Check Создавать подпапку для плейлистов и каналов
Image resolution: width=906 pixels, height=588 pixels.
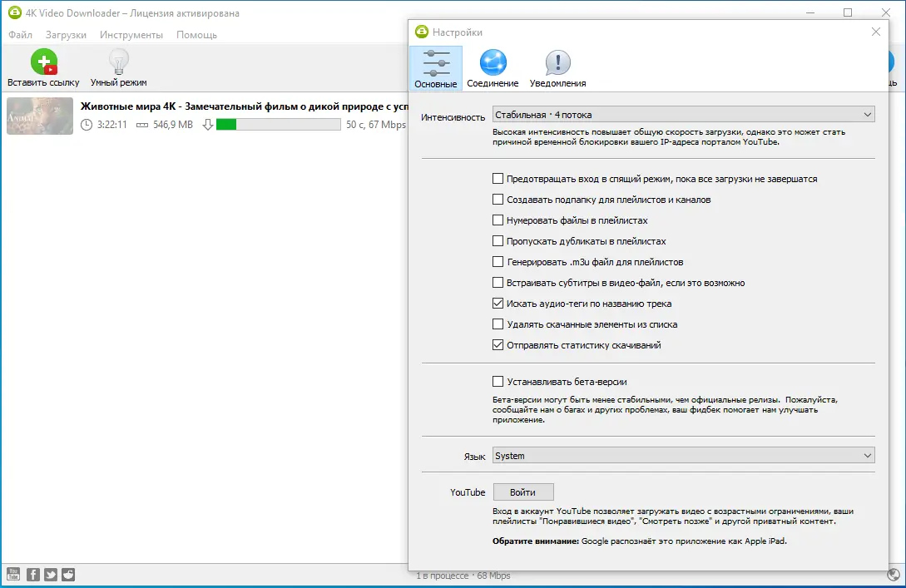498,200
